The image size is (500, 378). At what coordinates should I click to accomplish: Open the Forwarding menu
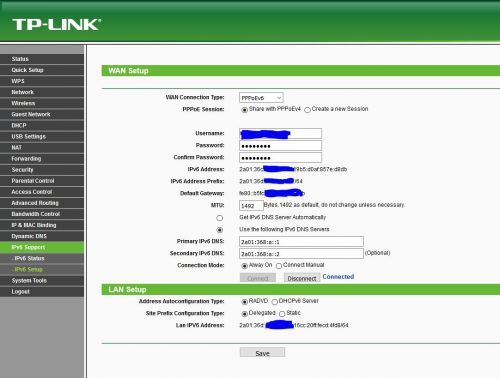pyautogui.click(x=42, y=159)
